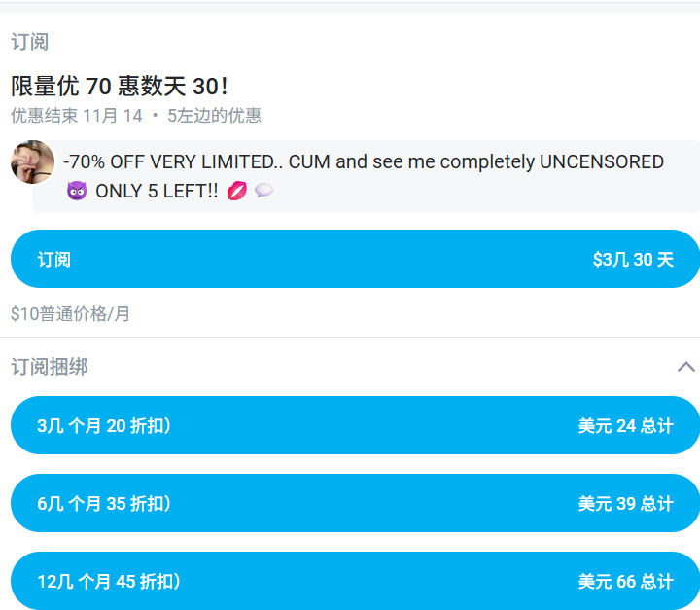Click the kiss lips emoji
This screenshot has height=610, width=700.
point(236,191)
